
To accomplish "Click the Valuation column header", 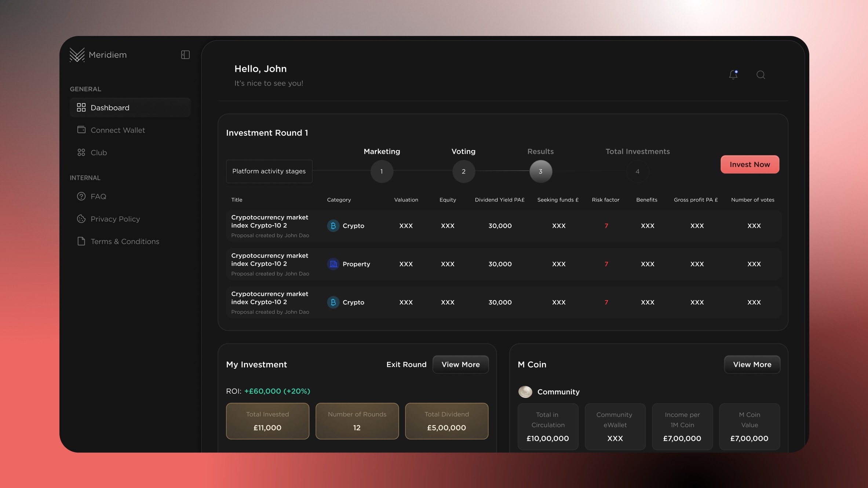I will pos(406,200).
